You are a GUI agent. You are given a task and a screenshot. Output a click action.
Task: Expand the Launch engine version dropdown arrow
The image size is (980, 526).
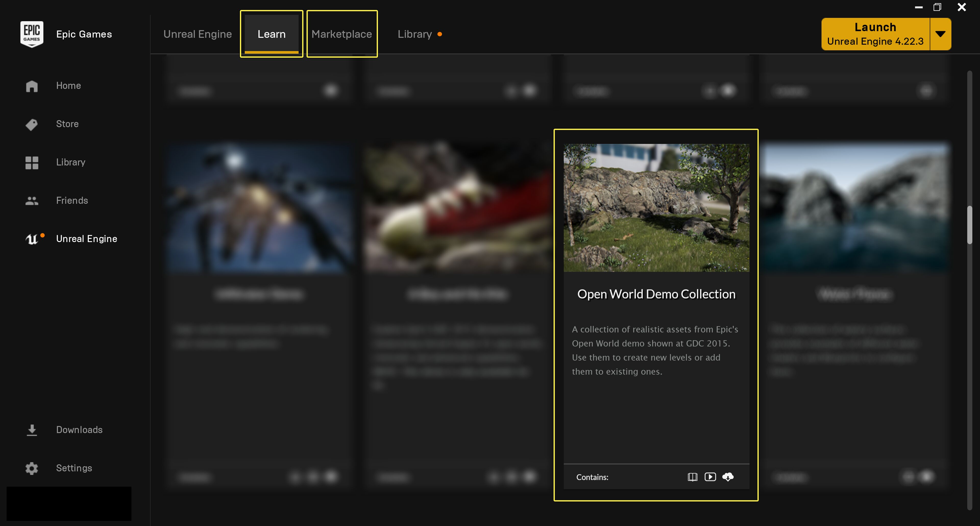tap(940, 34)
